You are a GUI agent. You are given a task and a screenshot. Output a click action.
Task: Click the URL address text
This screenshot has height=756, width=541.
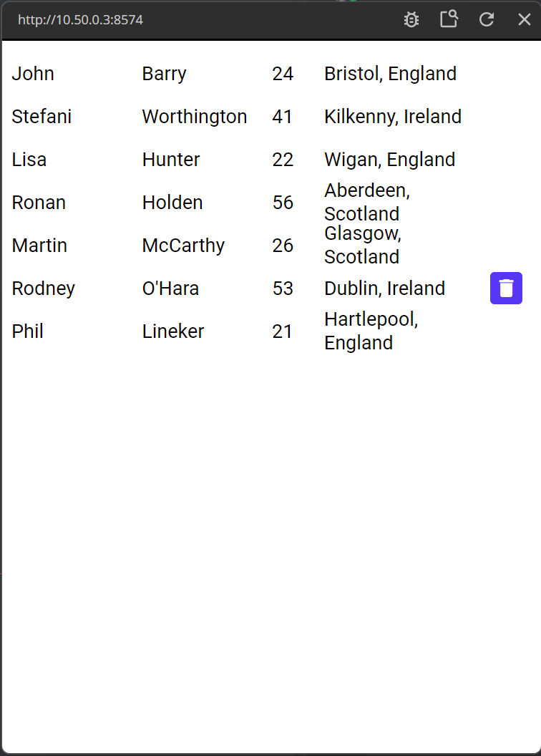click(80, 20)
